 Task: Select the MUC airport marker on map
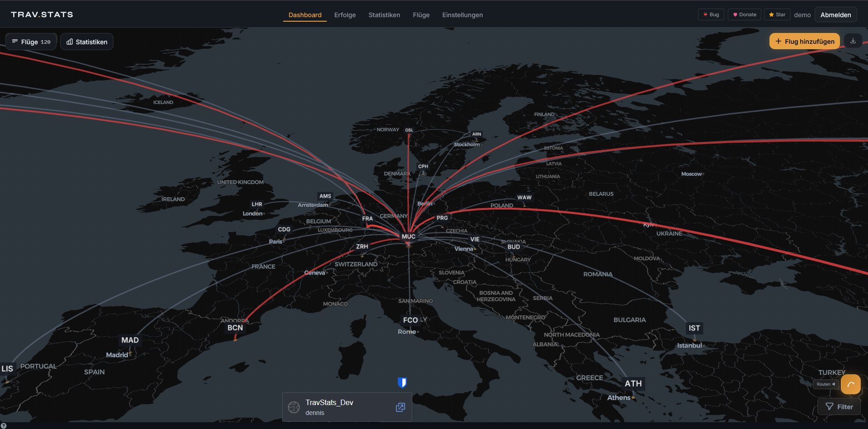click(x=408, y=237)
